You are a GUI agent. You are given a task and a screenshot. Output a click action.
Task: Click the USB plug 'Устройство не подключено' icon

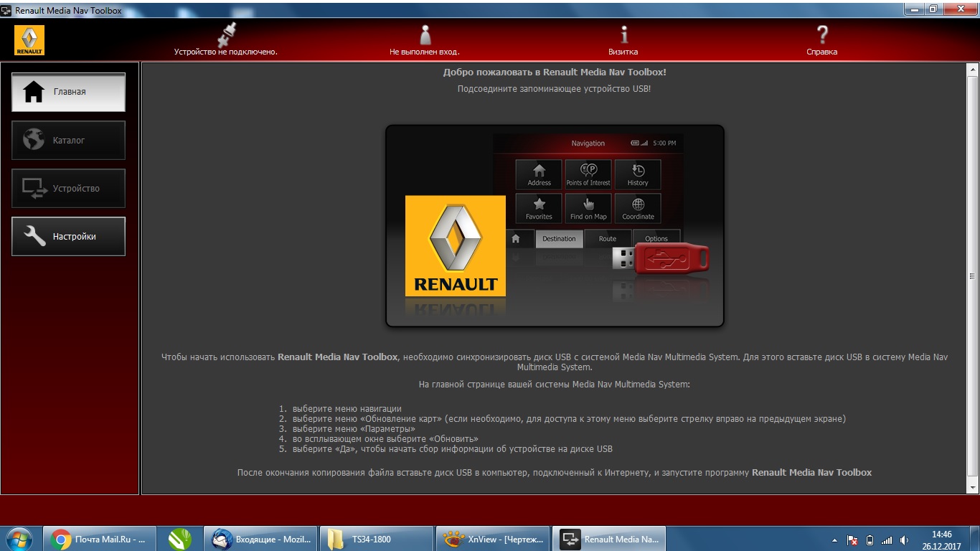click(x=226, y=34)
